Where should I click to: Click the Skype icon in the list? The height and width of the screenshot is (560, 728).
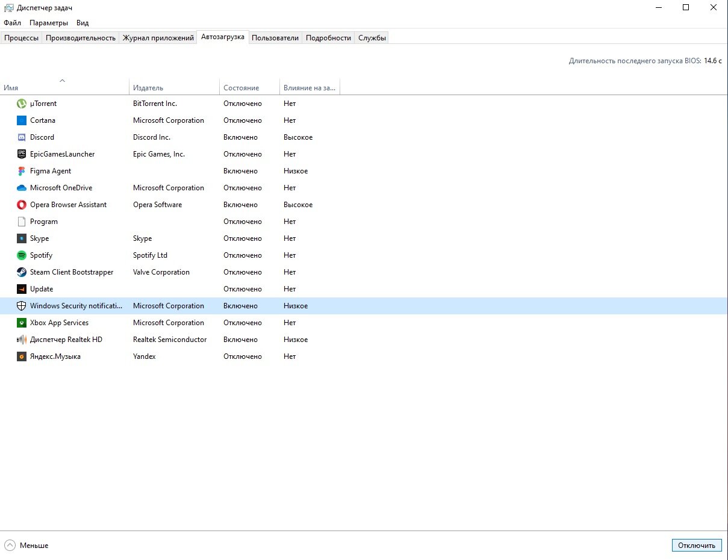pyautogui.click(x=22, y=238)
